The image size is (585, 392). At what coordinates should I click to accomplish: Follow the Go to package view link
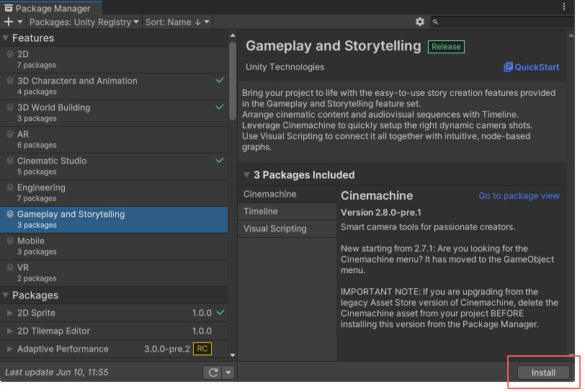519,196
